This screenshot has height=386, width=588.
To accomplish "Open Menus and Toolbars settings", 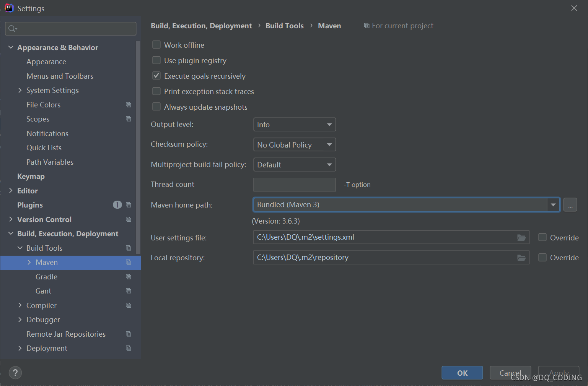I will coord(60,76).
